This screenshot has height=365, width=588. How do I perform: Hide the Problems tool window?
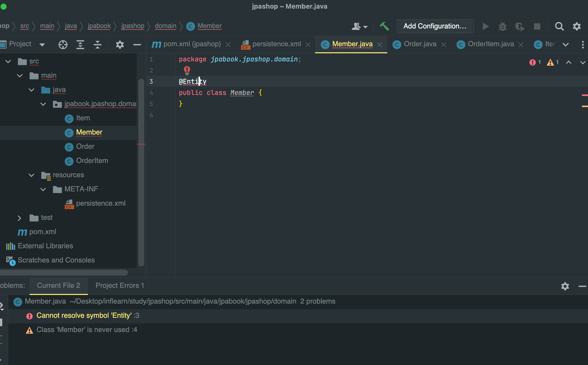(582, 286)
